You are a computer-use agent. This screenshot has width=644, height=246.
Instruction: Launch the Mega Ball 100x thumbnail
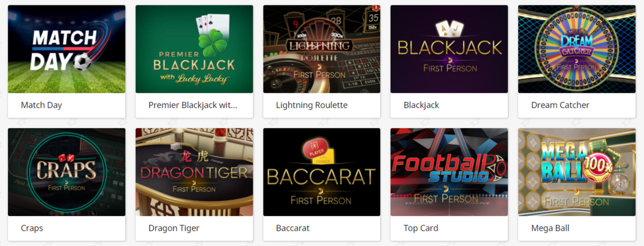pos(577,172)
